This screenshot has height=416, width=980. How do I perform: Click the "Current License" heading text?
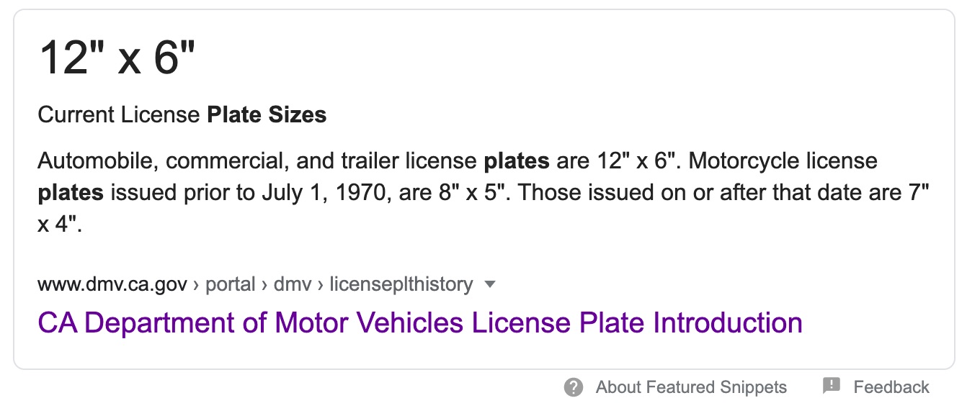click(119, 114)
